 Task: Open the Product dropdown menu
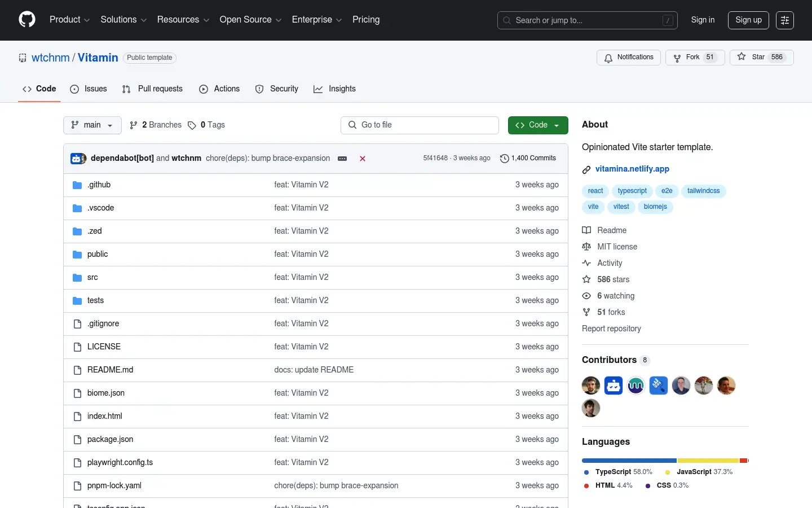(69, 20)
